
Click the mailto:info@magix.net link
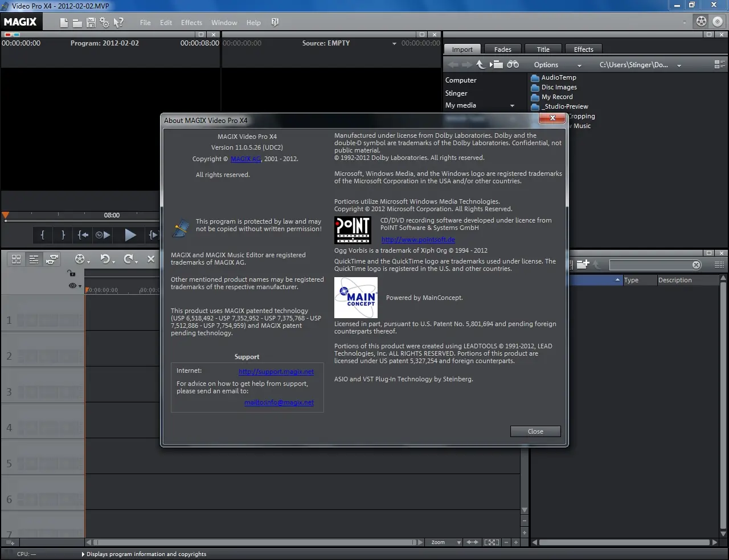(279, 402)
